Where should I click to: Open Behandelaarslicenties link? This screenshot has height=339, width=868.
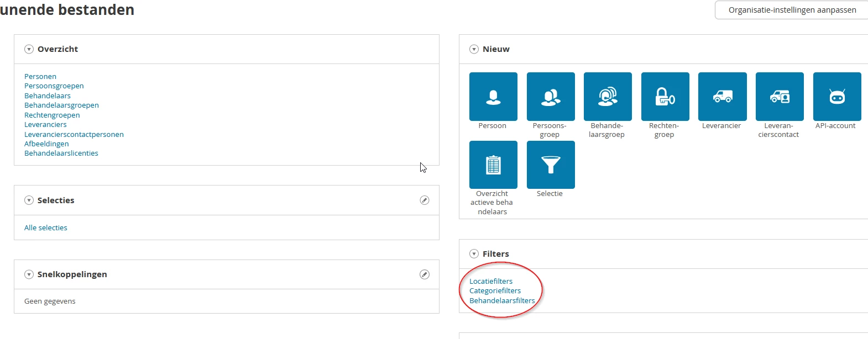pyautogui.click(x=61, y=153)
